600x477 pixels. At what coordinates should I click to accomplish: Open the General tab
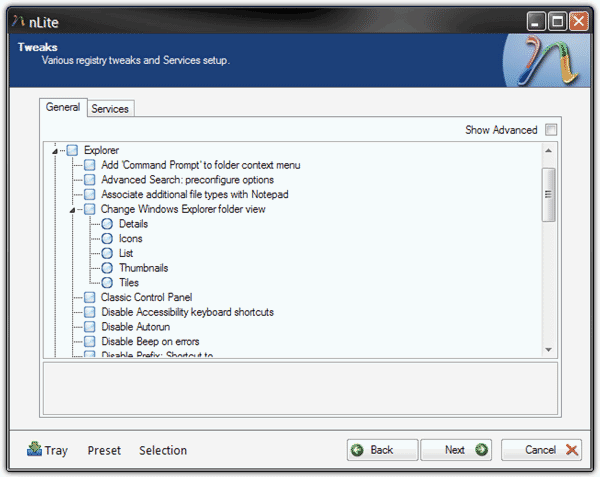pos(63,107)
